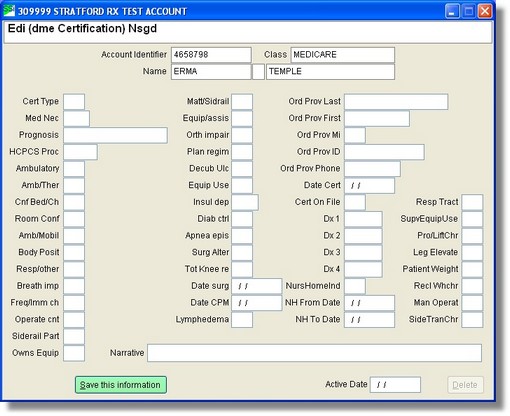Screen dimensions: 510x416
Task: Click the Owns Equip field
Action: coord(74,353)
